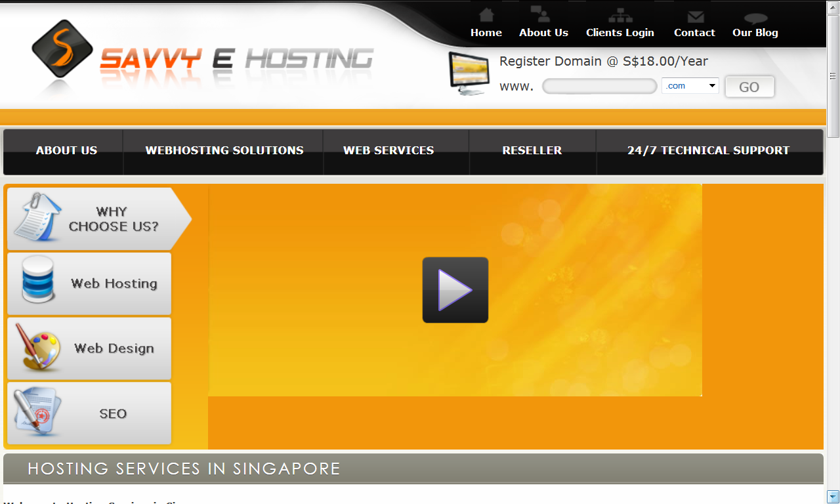Select the Web Design side tab
The width and height of the screenshot is (840, 504).
coord(89,348)
